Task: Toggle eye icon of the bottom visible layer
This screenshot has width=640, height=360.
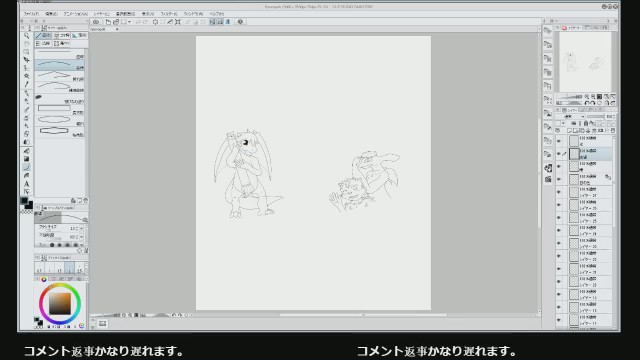Action: pyautogui.click(x=559, y=320)
